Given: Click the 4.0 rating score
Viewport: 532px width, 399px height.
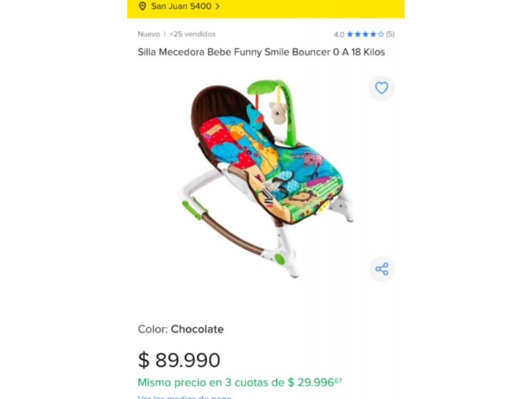Looking at the screenshot, I should point(339,34).
